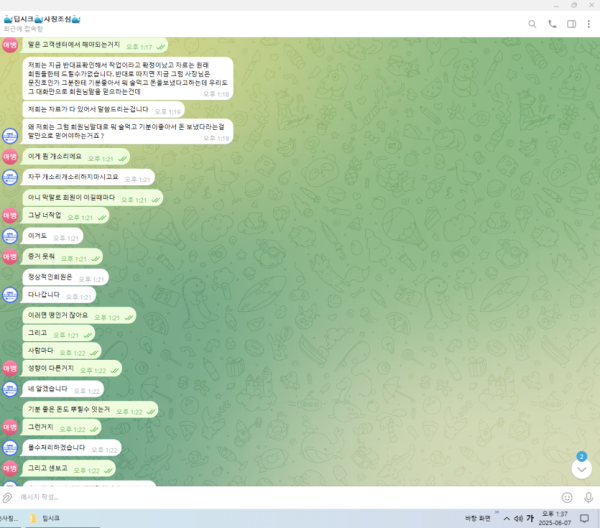Click the pink avatar beside 그리고 센보고
600x528 pixels.
click(x=10, y=469)
